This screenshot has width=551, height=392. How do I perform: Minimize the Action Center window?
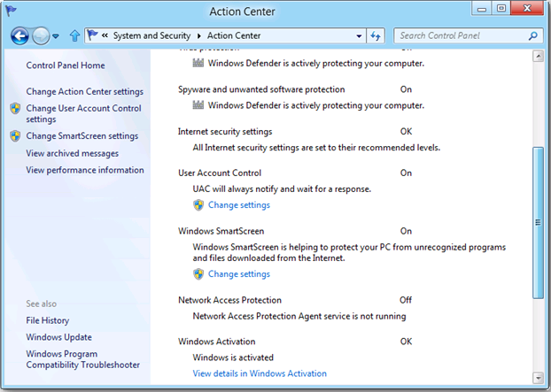[482, 9]
